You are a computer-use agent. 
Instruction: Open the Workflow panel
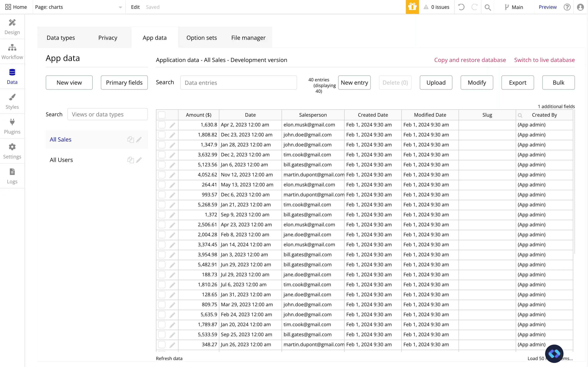[x=12, y=51]
